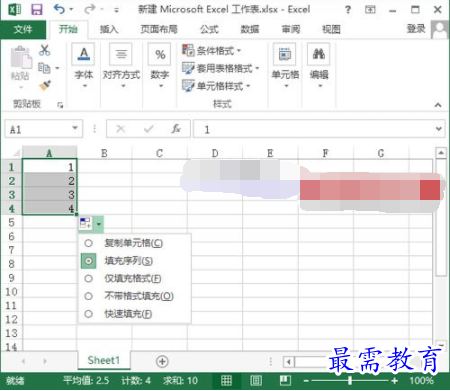
Task: Select the 填充序列(S) radio option
Action: tap(89, 261)
